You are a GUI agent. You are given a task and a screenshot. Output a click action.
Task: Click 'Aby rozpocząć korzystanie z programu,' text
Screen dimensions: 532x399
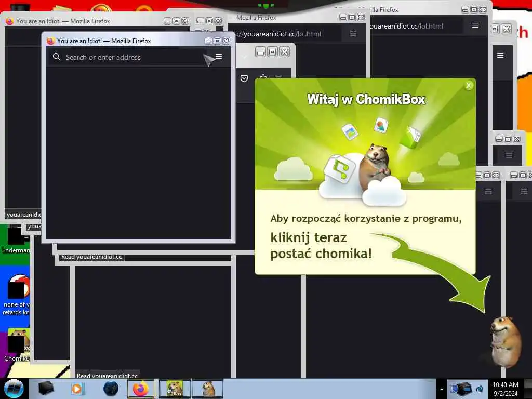coord(366,219)
